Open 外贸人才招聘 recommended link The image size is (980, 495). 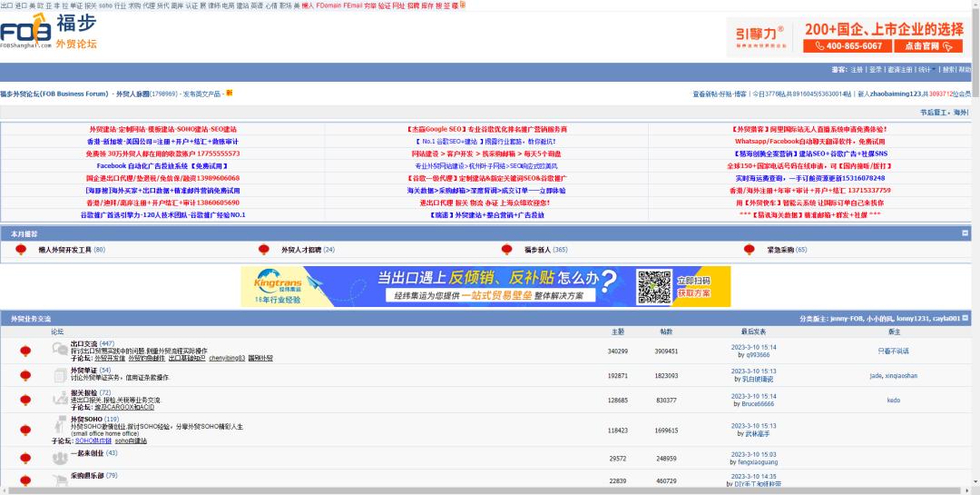pyautogui.click(x=300, y=250)
